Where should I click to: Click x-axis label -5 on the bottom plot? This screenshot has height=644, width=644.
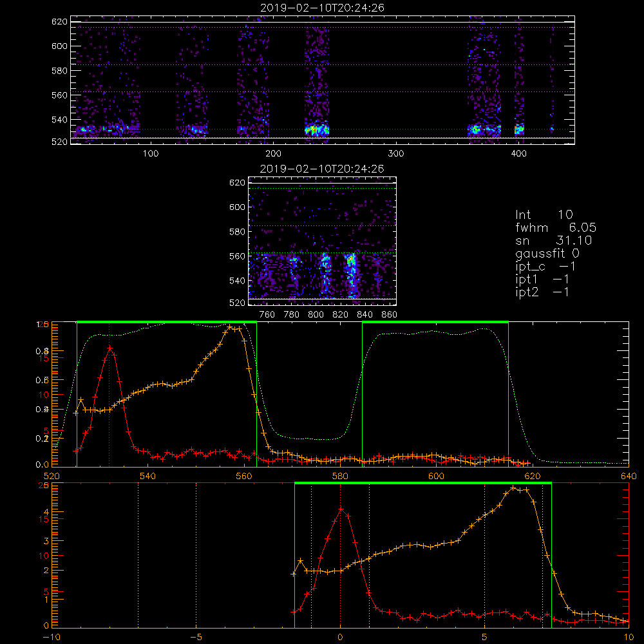[196, 637]
